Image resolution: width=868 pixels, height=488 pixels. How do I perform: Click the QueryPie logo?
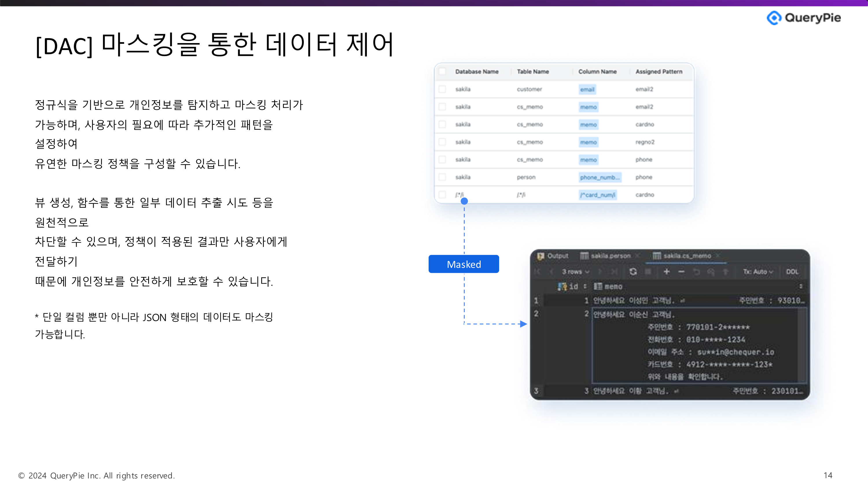coord(804,18)
